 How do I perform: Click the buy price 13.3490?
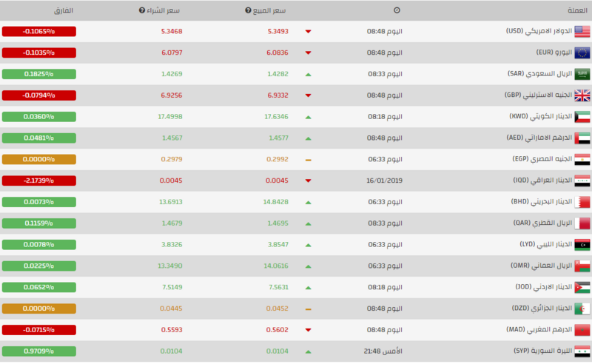(170, 266)
